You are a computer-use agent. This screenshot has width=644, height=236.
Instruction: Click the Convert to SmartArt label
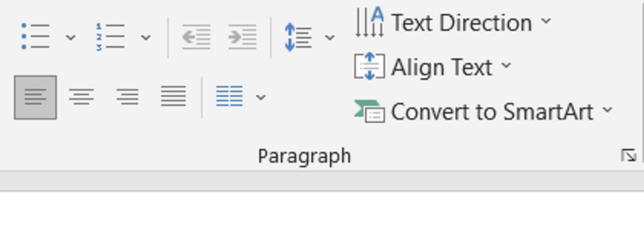pos(492,112)
